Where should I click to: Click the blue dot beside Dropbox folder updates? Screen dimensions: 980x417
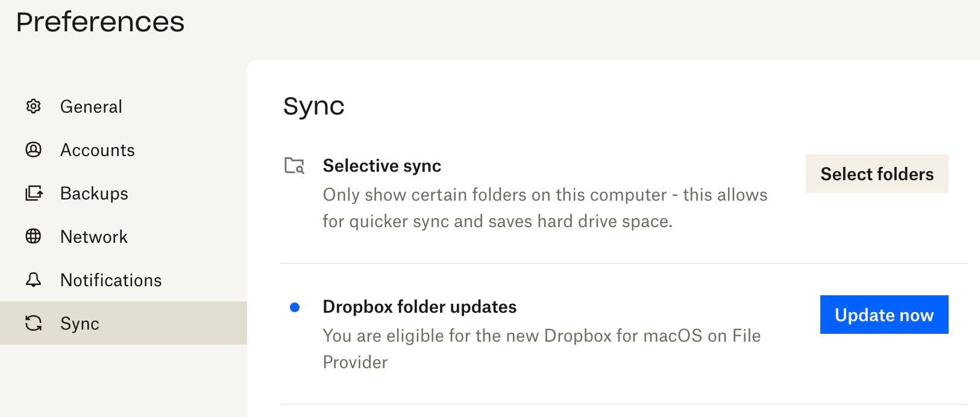[x=295, y=307]
